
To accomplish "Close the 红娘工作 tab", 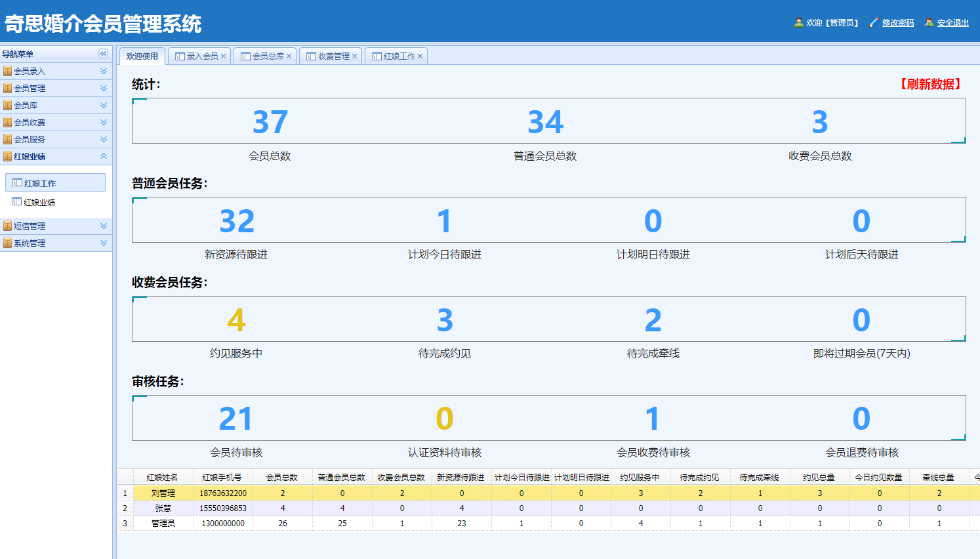I will pos(420,56).
